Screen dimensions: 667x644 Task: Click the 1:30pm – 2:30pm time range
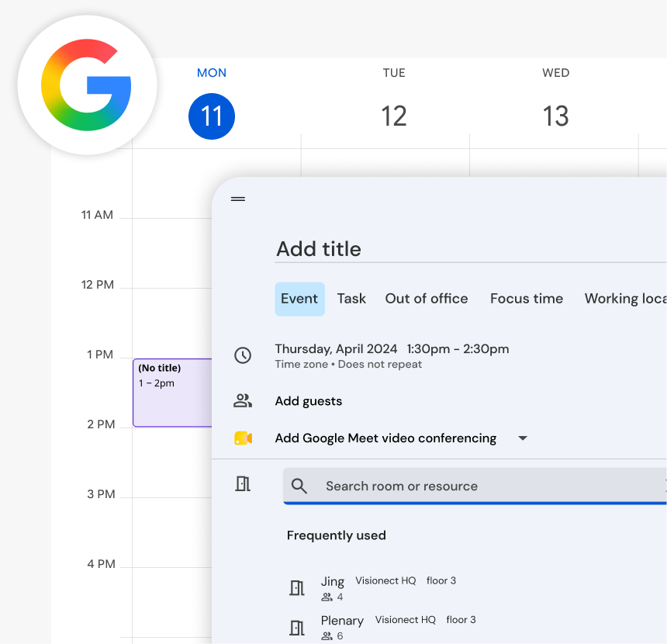pyautogui.click(x=458, y=349)
